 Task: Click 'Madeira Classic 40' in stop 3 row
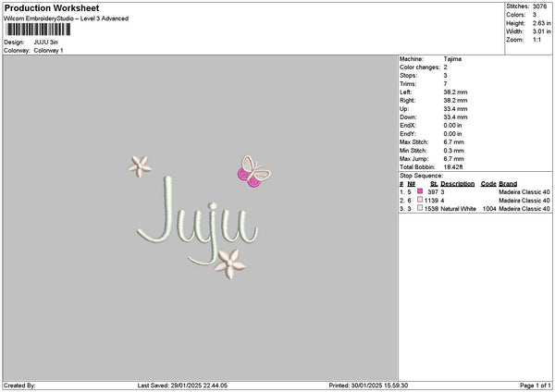(524, 209)
